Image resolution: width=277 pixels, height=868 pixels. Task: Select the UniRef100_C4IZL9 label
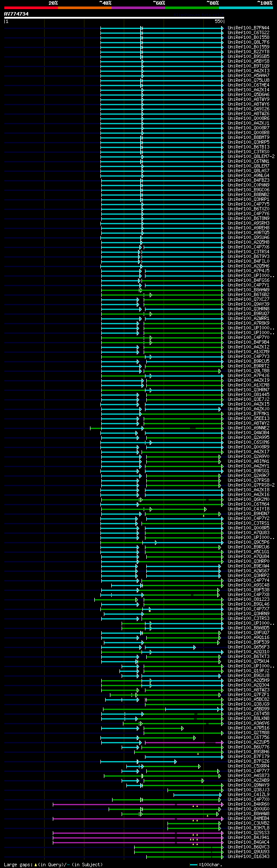point(248,795)
